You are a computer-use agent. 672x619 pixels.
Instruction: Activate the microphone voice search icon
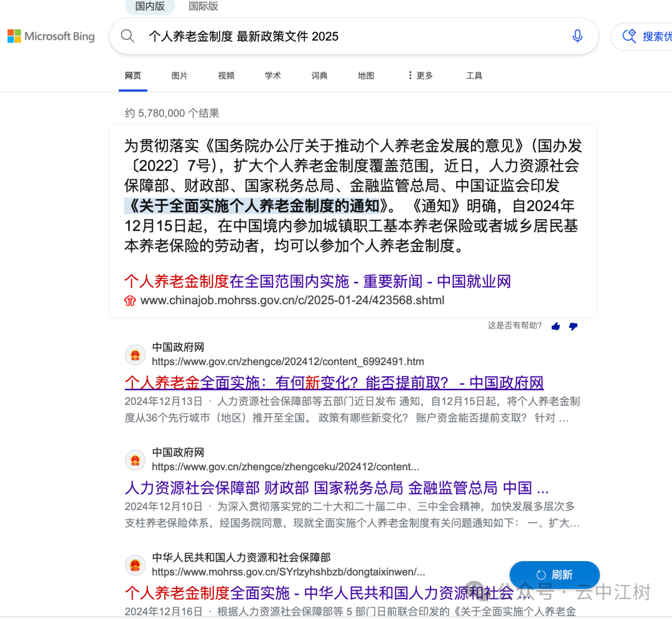click(x=577, y=36)
